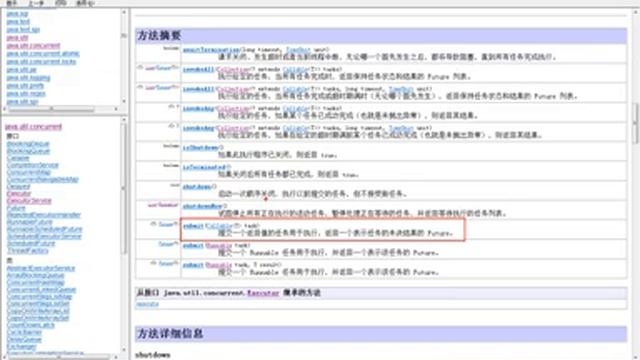
Task: Click TimeUnit link in awaitTermination row
Action: (298, 50)
